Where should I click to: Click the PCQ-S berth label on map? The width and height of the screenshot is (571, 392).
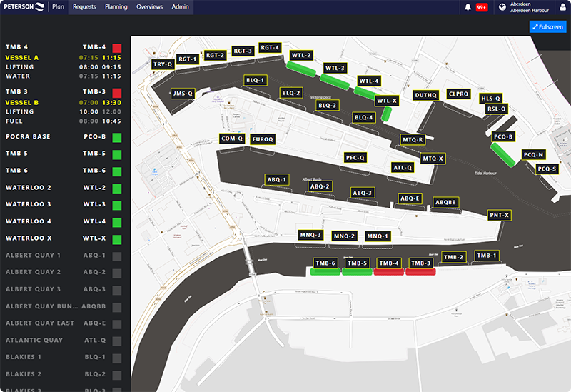pyautogui.click(x=547, y=169)
